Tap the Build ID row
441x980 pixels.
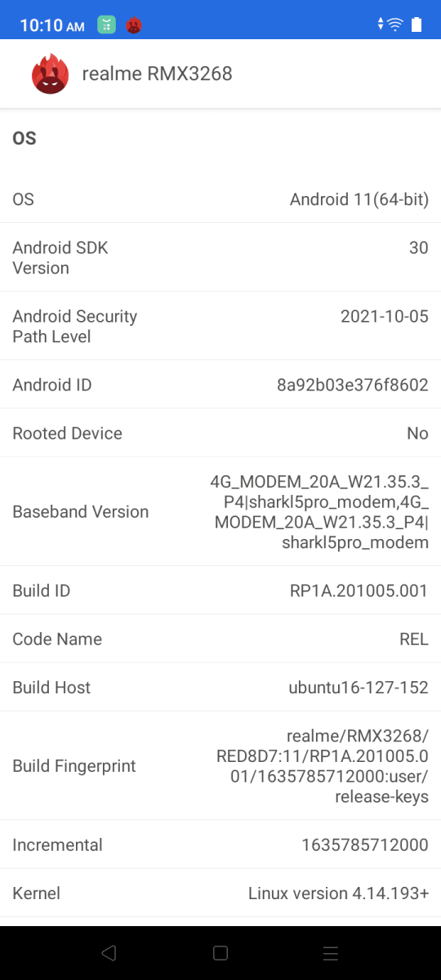tap(220, 590)
